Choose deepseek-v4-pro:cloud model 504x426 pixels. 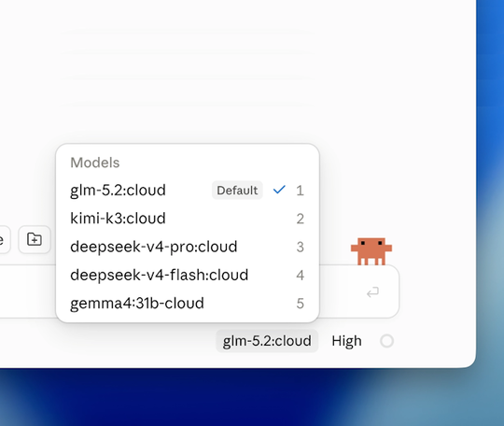click(188, 247)
